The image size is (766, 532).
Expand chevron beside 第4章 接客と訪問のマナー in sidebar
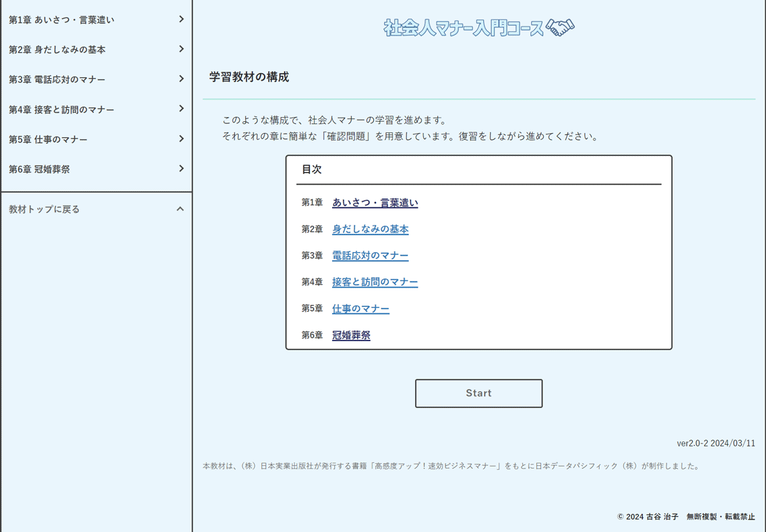(181, 109)
